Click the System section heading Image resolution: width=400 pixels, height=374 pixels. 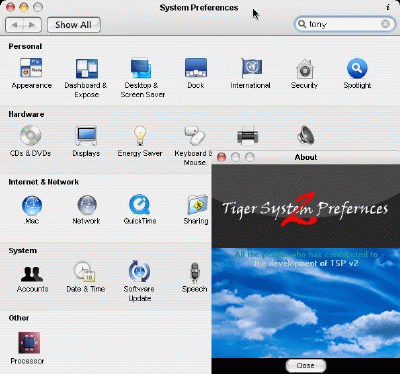tap(23, 251)
